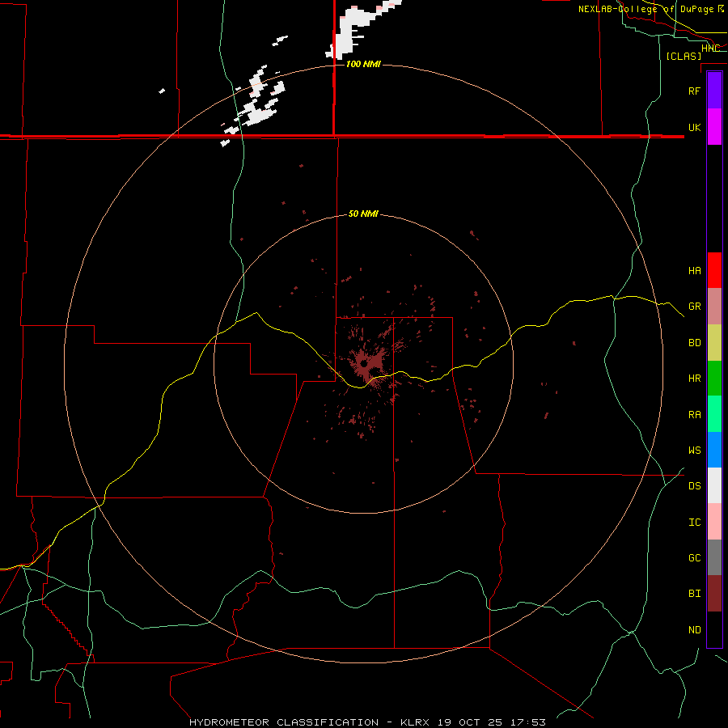This screenshot has width=728, height=728.
Task: Click the purple RF legend color swatch
Action: pos(714,91)
